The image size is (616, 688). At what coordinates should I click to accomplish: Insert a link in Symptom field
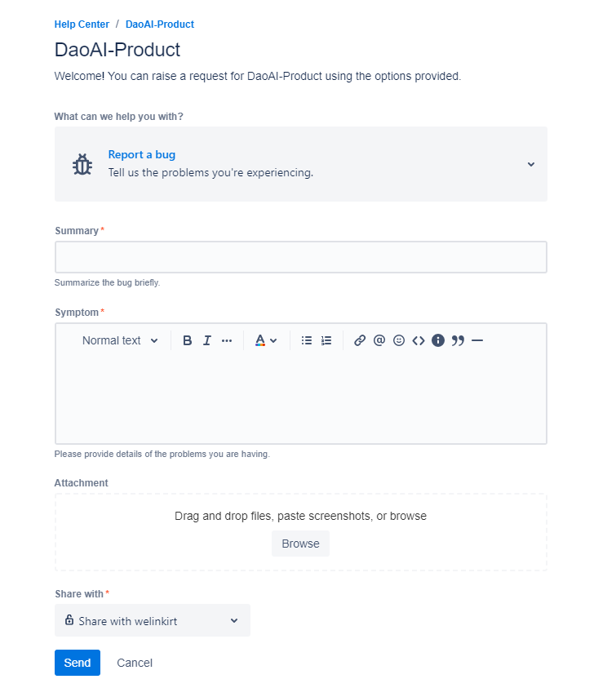[x=360, y=340]
